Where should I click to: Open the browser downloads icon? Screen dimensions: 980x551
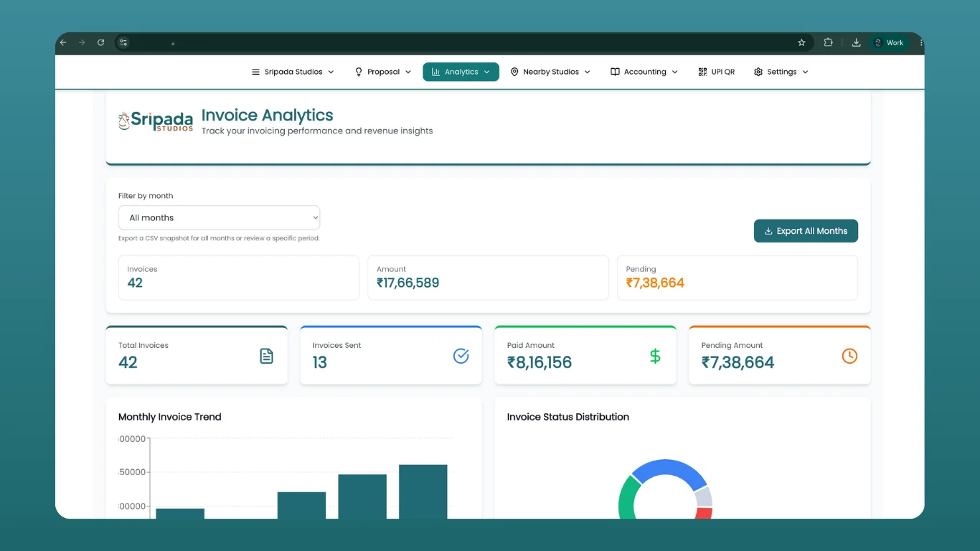(x=856, y=43)
